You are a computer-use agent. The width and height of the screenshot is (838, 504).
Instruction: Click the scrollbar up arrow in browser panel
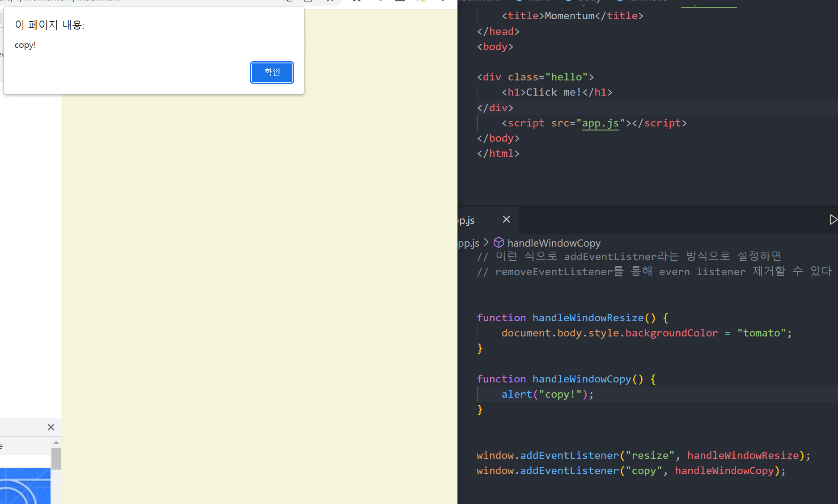coord(56,442)
